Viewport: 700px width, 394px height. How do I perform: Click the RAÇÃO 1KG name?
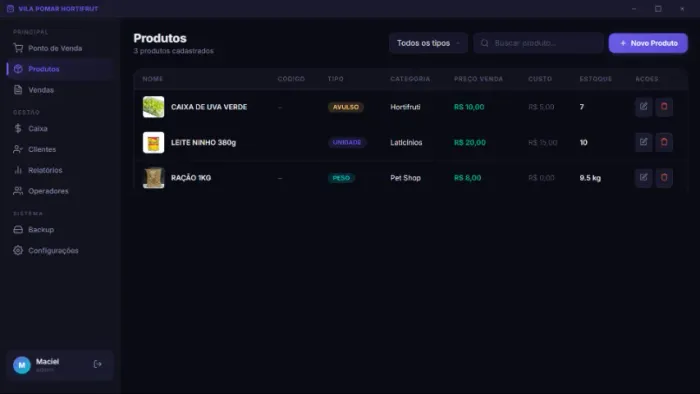(191, 178)
